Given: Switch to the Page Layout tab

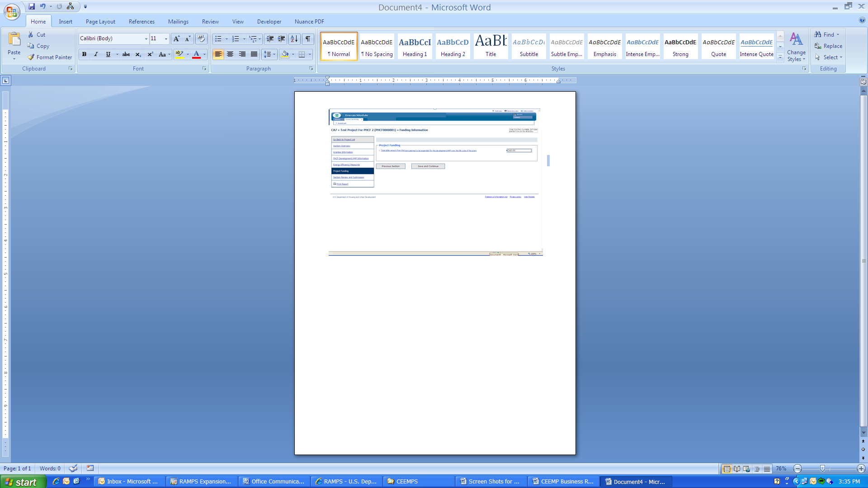Looking at the screenshot, I should [100, 22].
